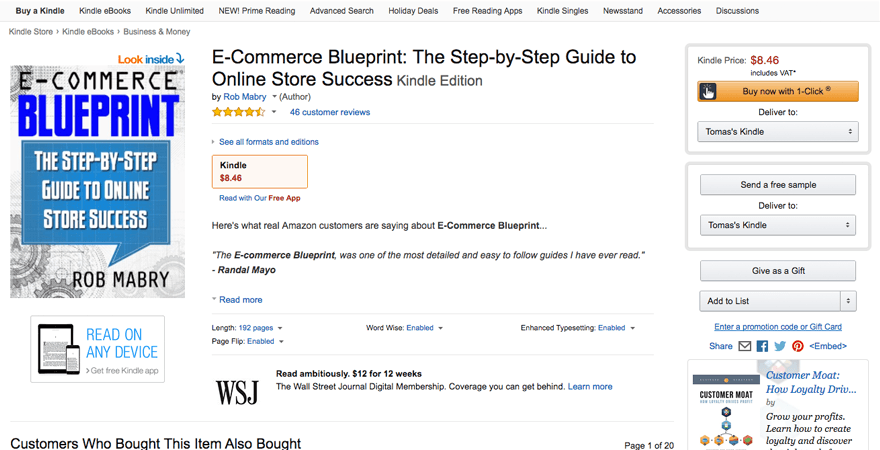The image size is (880, 450).
Task: Expand See all formats and editions
Action: click(268, 142)
